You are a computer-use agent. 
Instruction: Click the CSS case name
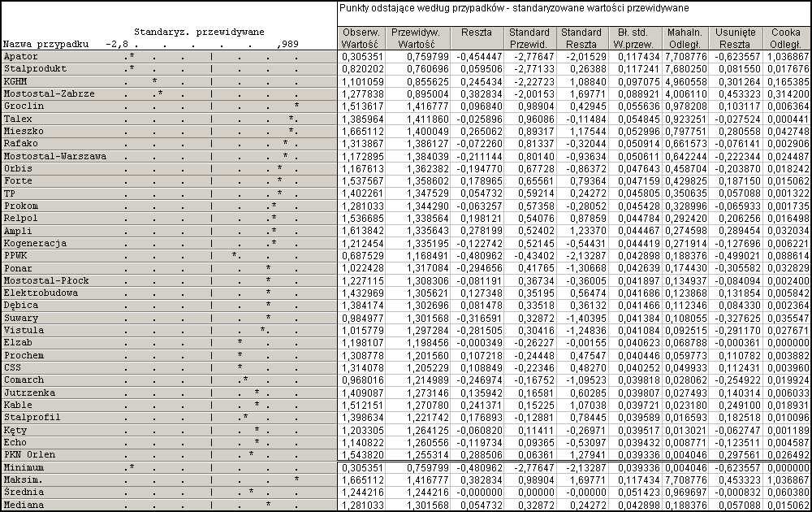click(x=12, y=368)
